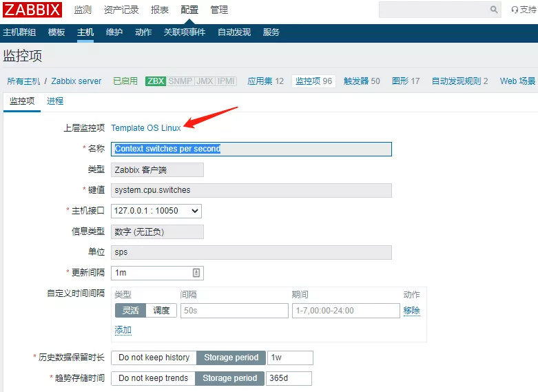
Task: Click the green ZBX availability badge
Action: pos(156,81)
